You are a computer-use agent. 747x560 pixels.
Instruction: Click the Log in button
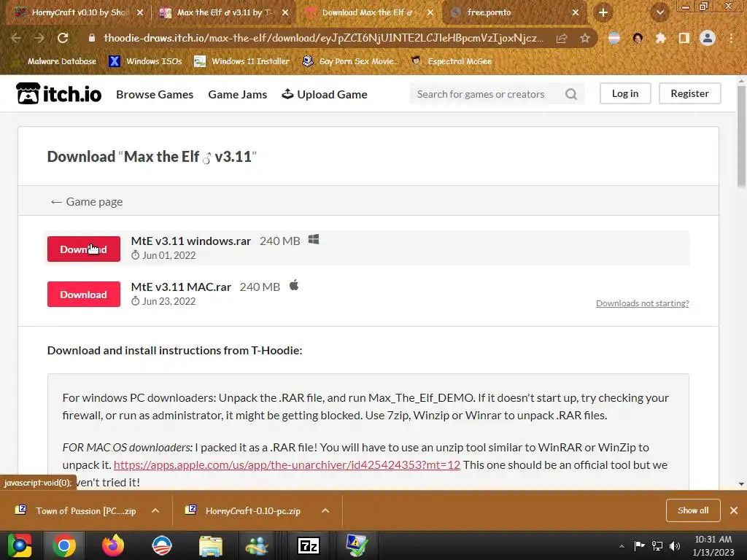click(625, 93)
